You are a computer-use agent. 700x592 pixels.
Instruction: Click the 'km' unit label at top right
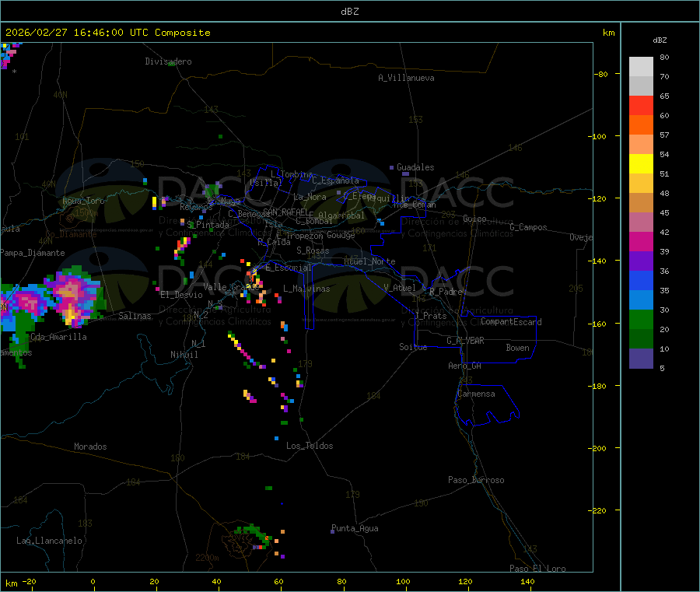[x=608, y=33]
